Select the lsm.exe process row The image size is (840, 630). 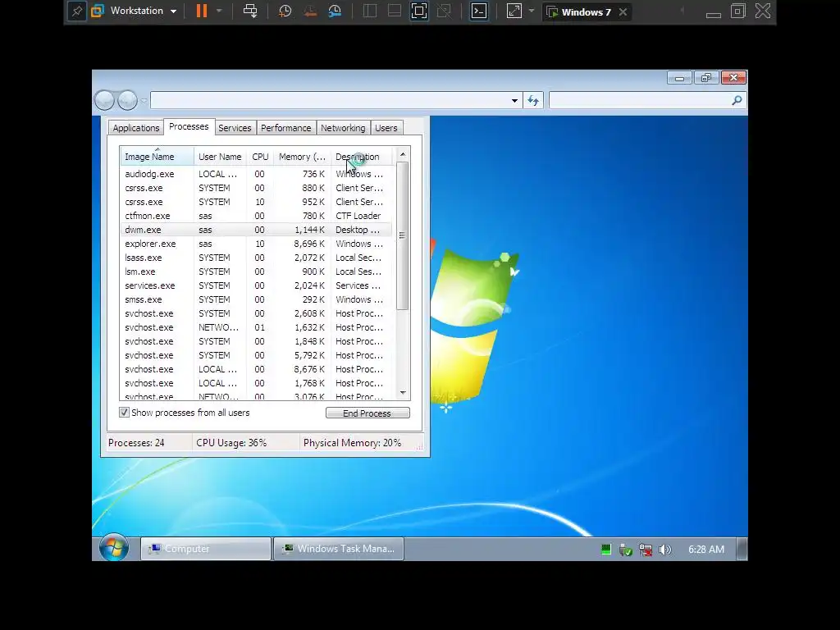256,272
